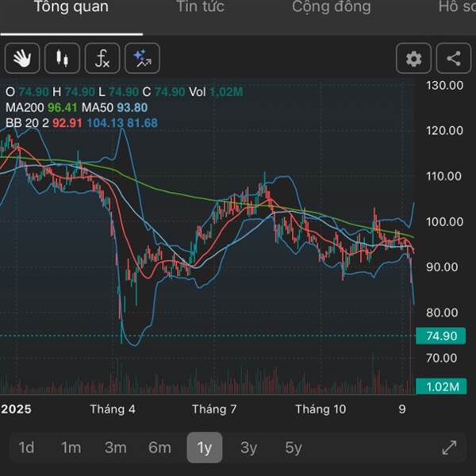Click the 1.02M volume tag

click(441, 386)
